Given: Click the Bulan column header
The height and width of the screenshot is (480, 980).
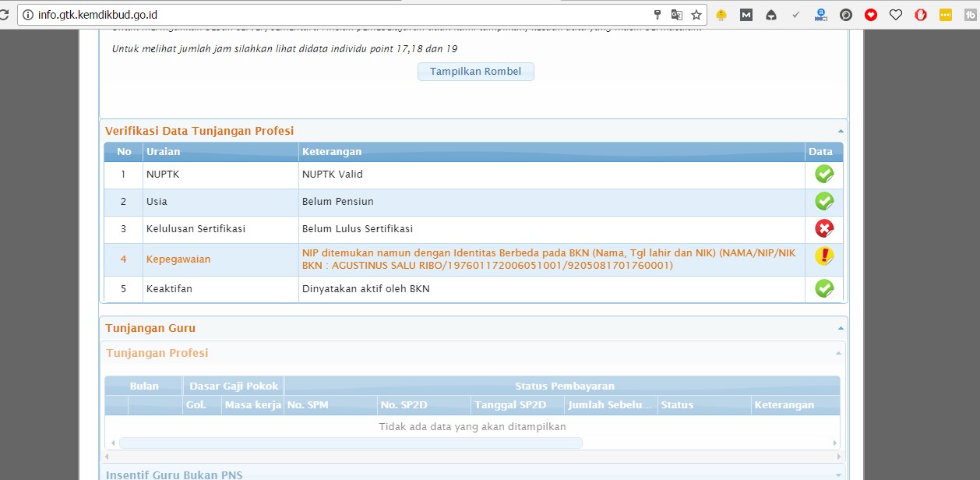Looking at the screenshot, I should pyautogui.click(x=144, y=386).
